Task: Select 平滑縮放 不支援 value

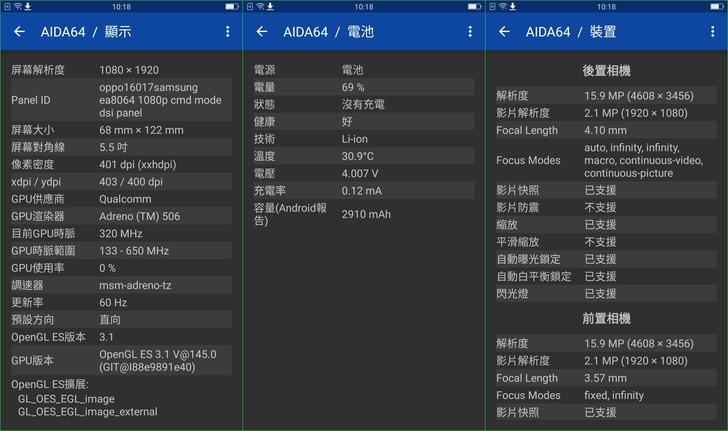Action: [x=600, y=242]
